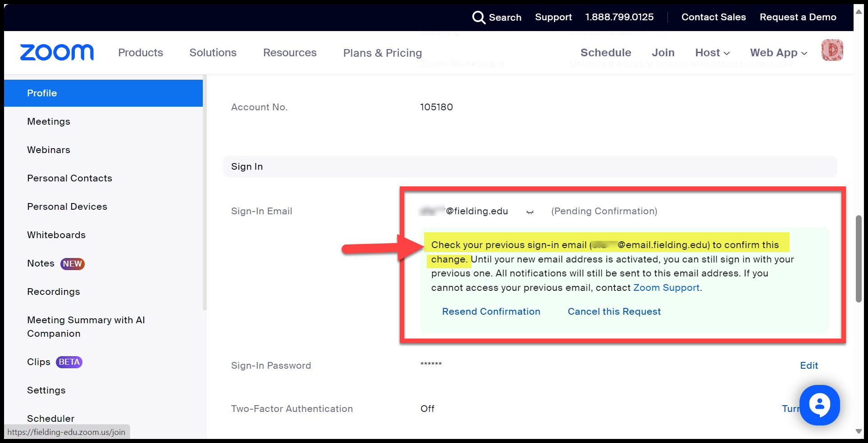Open Personal Devices in sidebar

pos(67,207)
